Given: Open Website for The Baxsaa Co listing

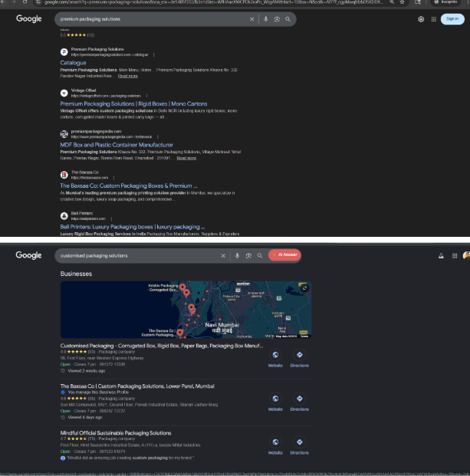Looking at the screenshot, I should (x=275, y=402).
